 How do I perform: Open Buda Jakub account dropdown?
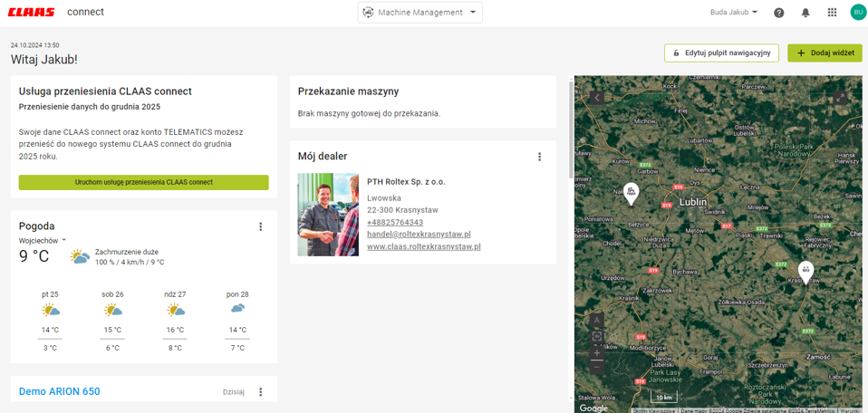click(734, 13)
